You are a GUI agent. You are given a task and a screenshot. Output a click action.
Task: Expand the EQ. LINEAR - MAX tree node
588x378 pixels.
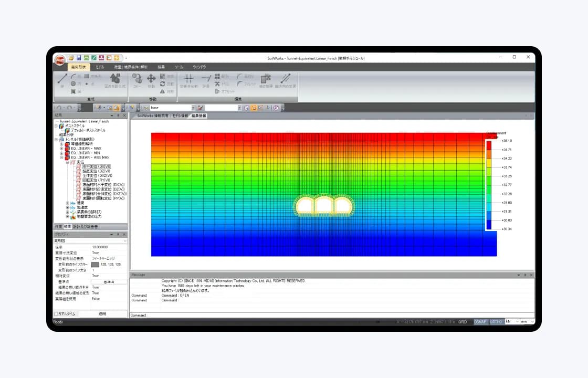62,149
